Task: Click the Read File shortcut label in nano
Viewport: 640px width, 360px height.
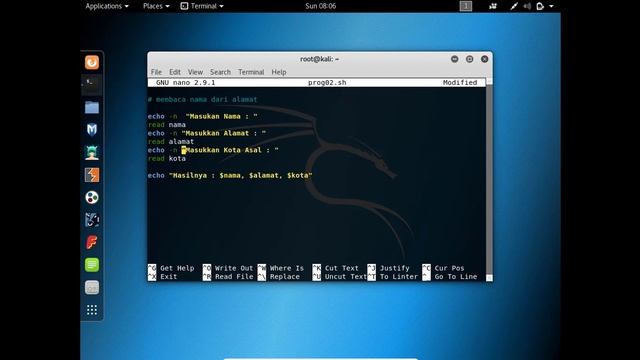Action: click(x=234, y=277)
